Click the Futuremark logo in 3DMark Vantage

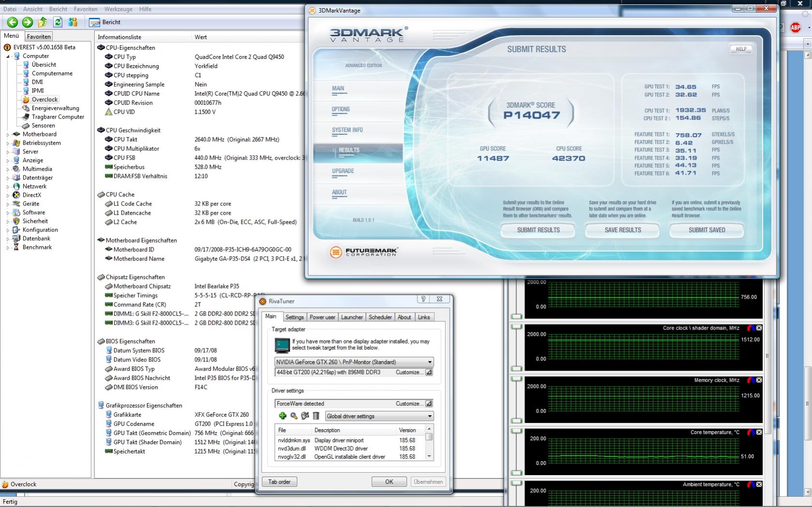pyautogui.click(x=364, y=252)
